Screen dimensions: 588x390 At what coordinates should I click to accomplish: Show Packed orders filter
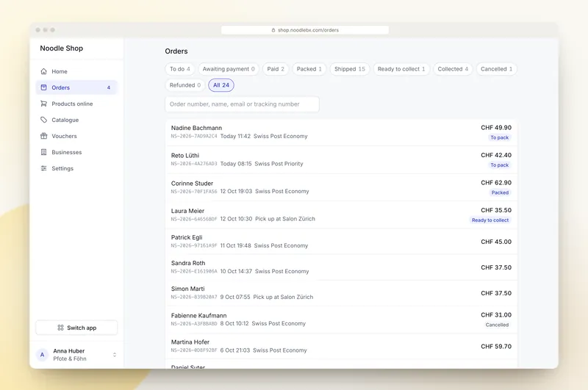(x=309, y=69)
